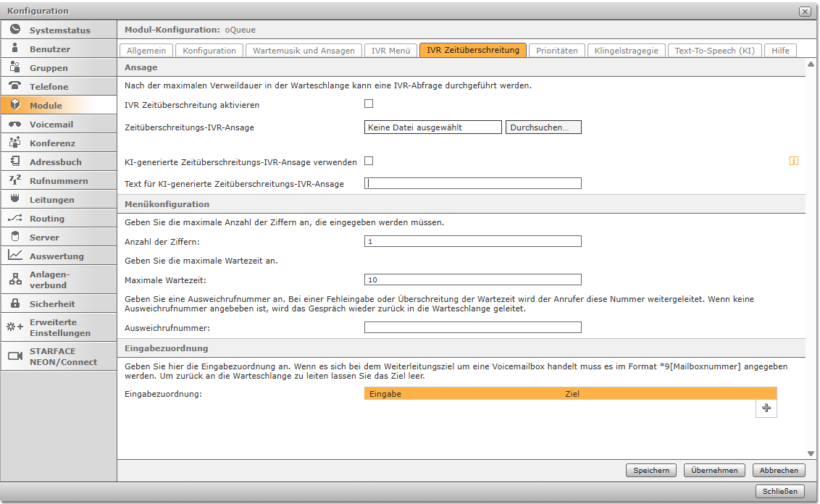The width and height of the screenshot is (820, 504).
Task: Focus the Ausweichrufnummer input field
Action: pyautogui.click(x=472, y=327)
